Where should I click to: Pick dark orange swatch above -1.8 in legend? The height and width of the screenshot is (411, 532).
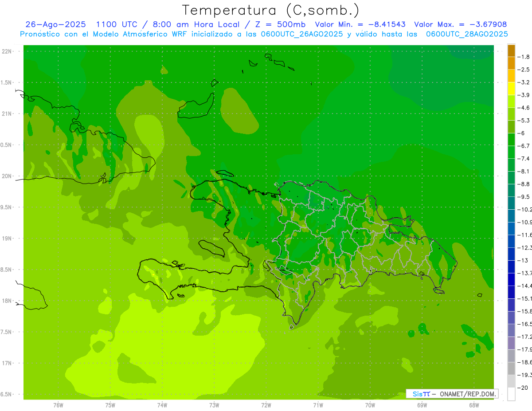(x=511, y=51)
